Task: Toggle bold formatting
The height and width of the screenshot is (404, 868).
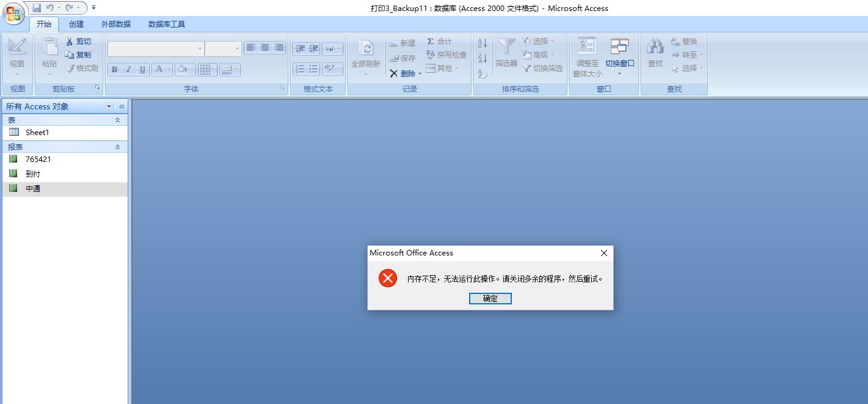Action: tap(114, 69)
